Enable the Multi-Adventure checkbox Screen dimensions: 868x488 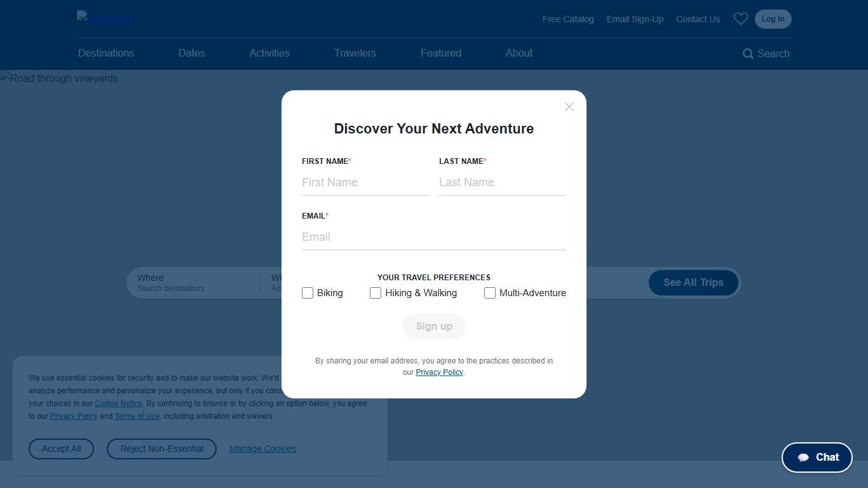click(490, 293)
